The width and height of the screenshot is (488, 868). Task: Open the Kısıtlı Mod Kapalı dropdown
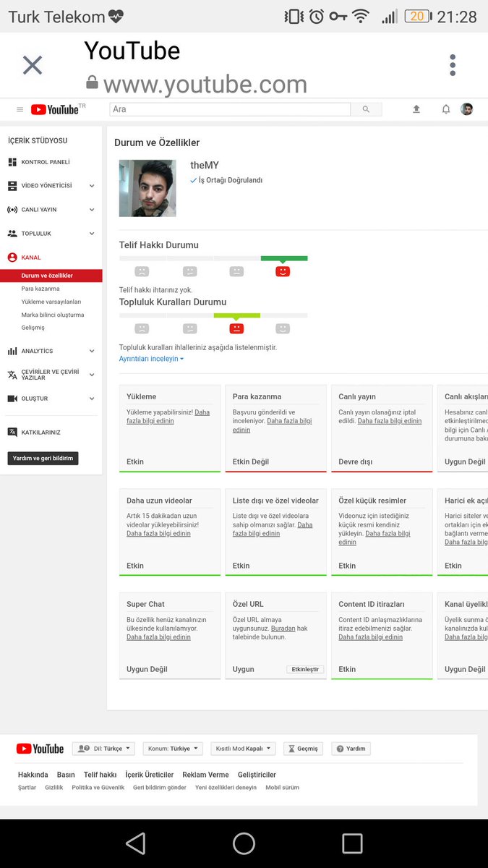click(243, 749)
